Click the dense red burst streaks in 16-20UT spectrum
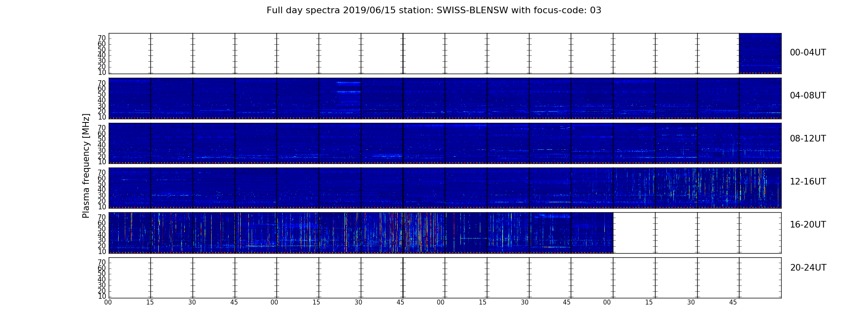Screen dimensions: 868x331 pyautogui.click(x=426, y=233)
